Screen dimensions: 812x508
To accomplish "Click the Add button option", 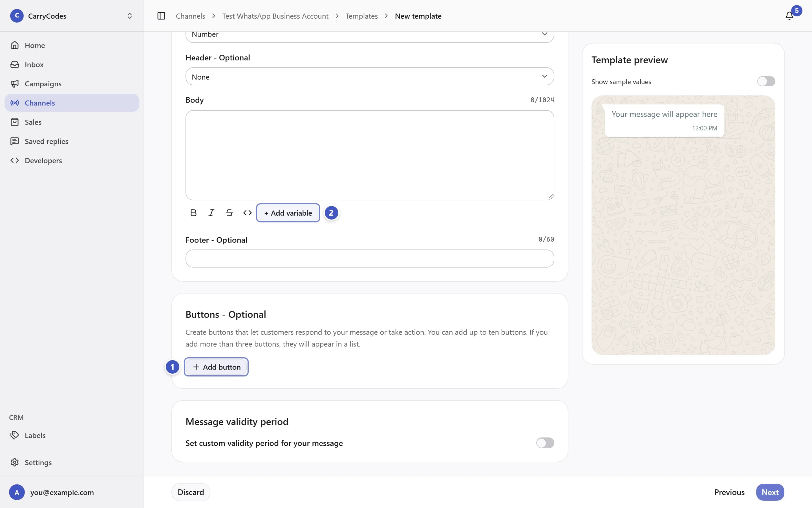I will point(216,367).
